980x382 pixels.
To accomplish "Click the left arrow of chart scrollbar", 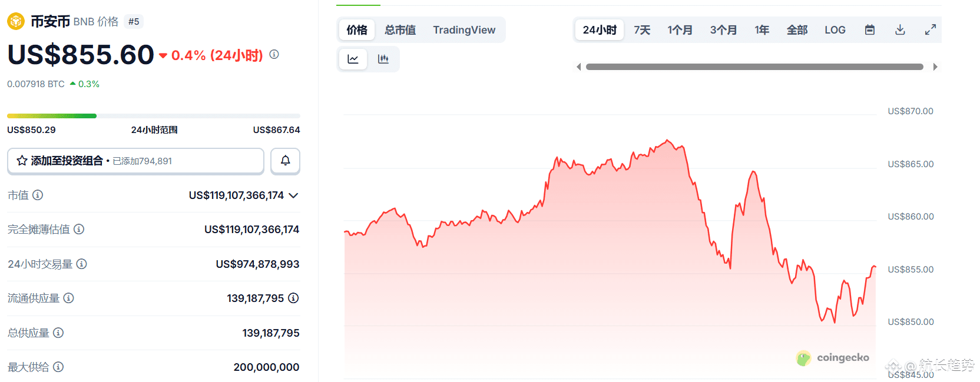I will [579, 67].
